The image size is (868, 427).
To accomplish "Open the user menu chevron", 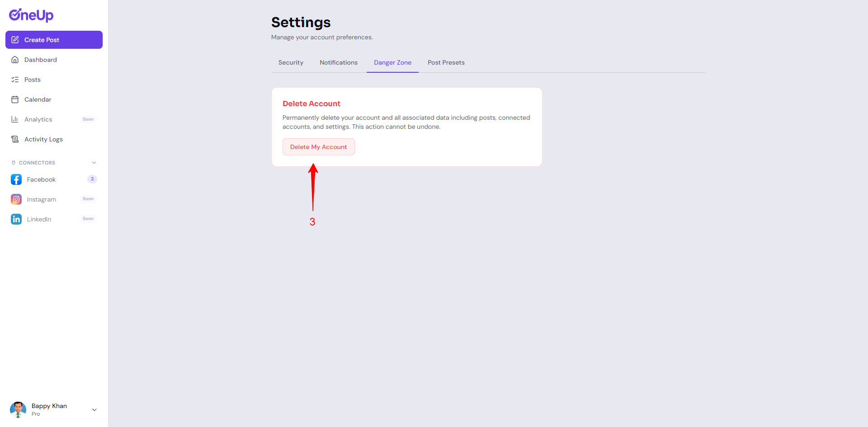I will (94, 410).
